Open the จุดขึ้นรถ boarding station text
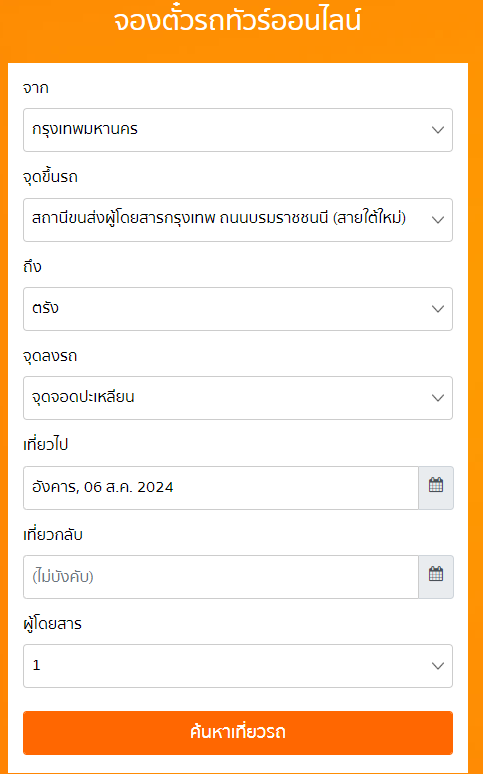Image resolution: width=483 pixels, height=774 pixels. [x=219, y=219]
